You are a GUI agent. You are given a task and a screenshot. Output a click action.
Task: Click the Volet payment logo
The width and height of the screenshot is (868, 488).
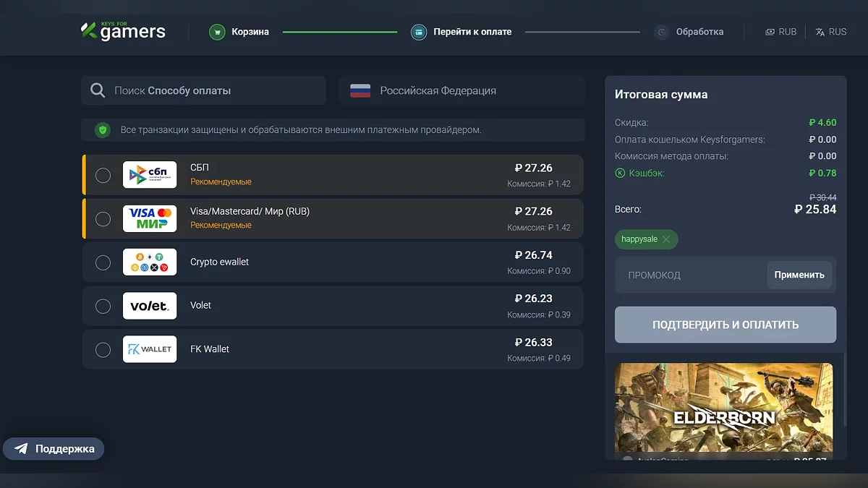(x=150, y=306)
